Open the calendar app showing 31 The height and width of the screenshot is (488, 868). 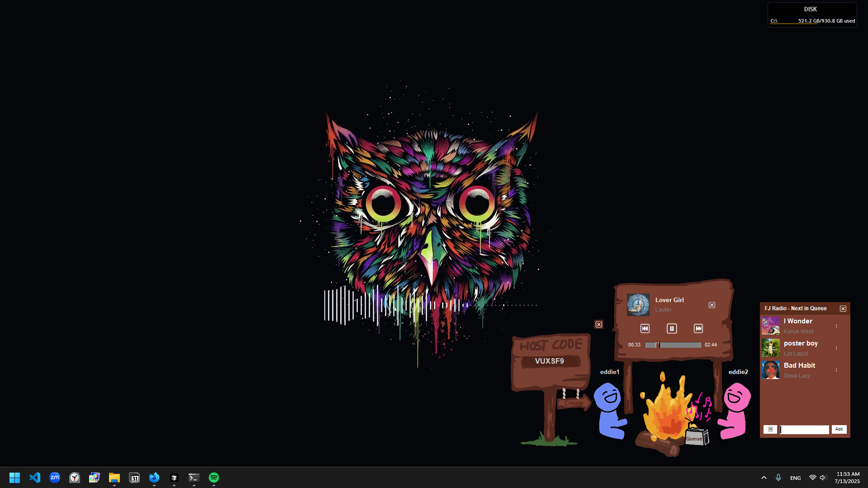click(x=134, y=478)
